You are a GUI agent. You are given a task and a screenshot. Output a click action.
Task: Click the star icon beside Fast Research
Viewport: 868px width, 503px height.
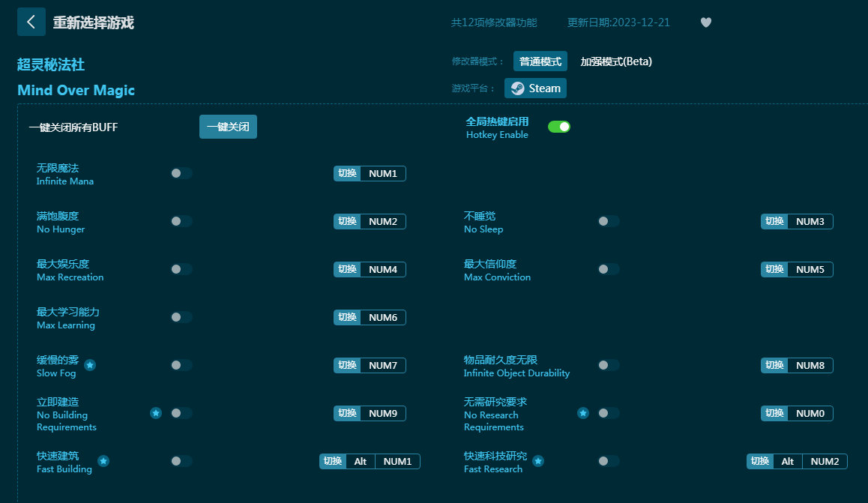[x=538, y=461]
